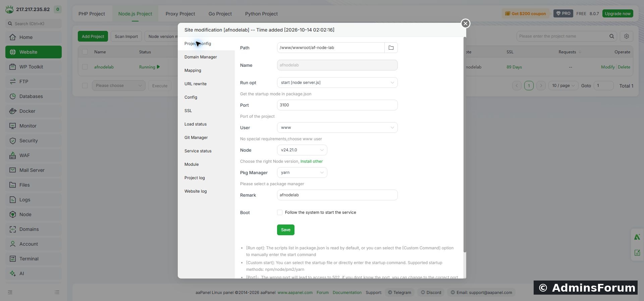The image size is (644, 301).
Task: Switch to the PHP Project tab
Action: pyautogui.click(x=92, y=14)
